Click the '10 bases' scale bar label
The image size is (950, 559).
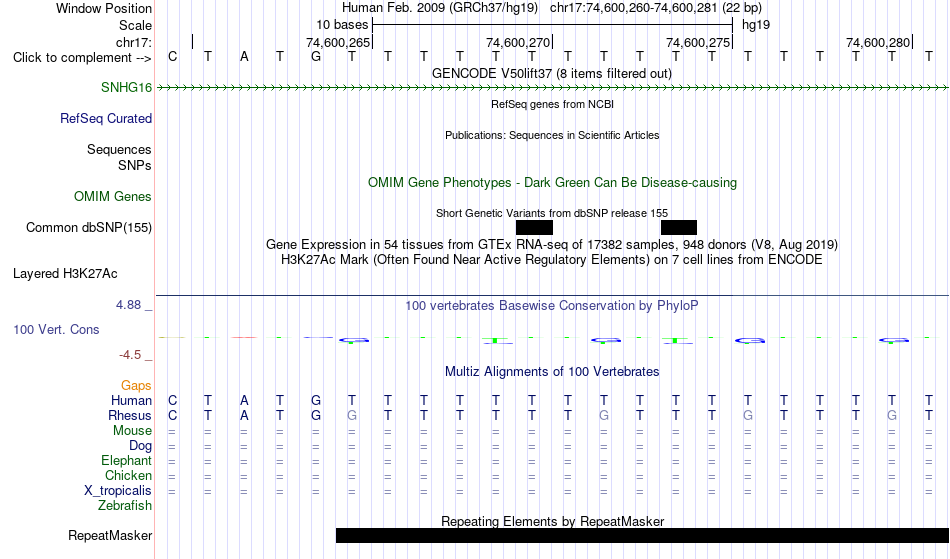coord(342,25)
